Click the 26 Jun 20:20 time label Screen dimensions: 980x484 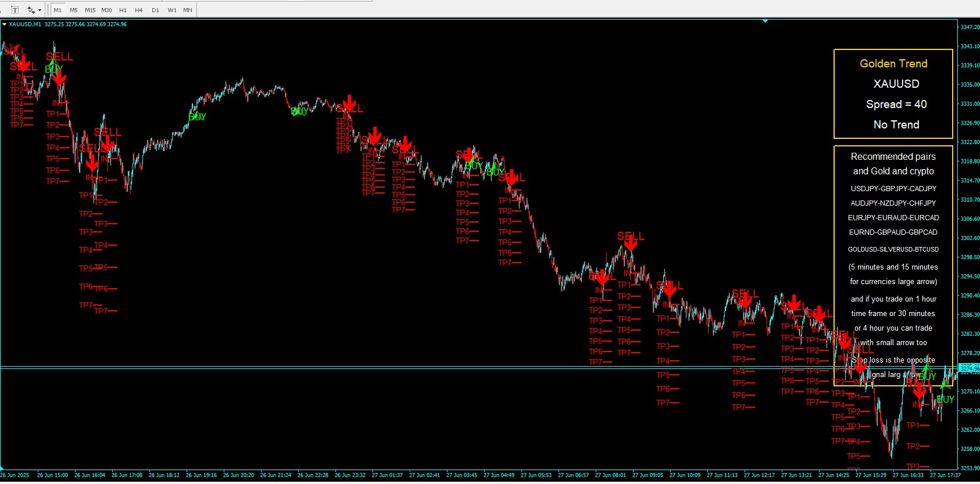tap(239, 475)
